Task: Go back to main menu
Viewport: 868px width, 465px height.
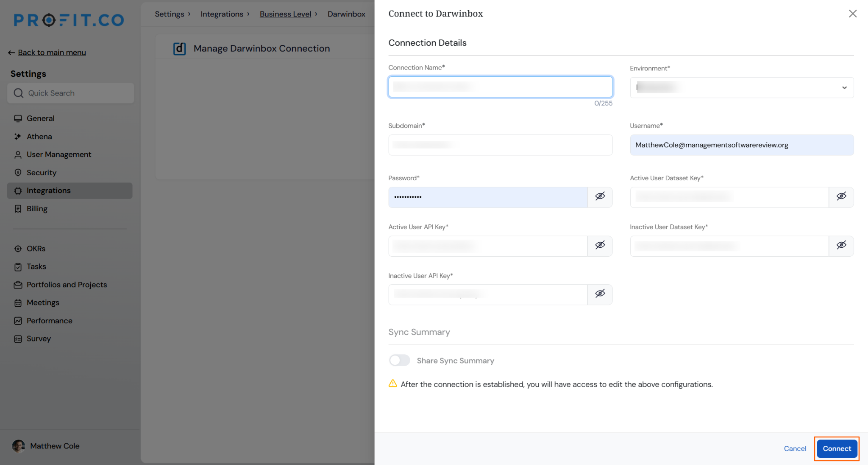Action: 52,53
